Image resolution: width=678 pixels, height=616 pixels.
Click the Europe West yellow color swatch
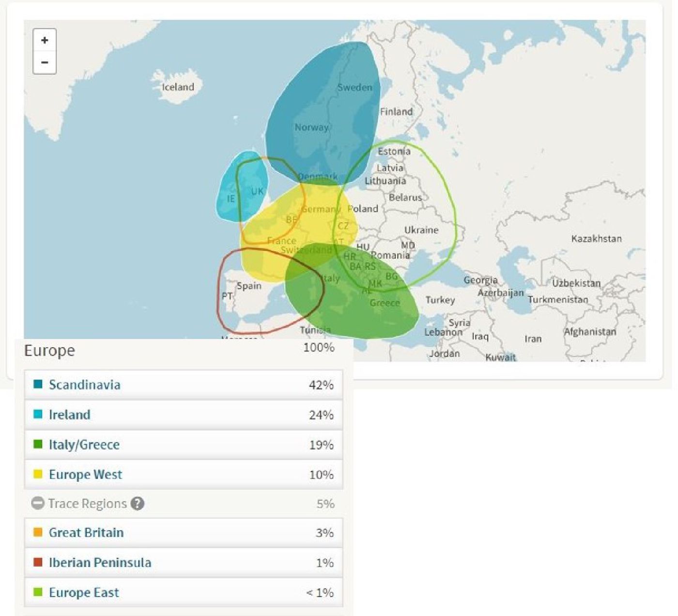38,474
